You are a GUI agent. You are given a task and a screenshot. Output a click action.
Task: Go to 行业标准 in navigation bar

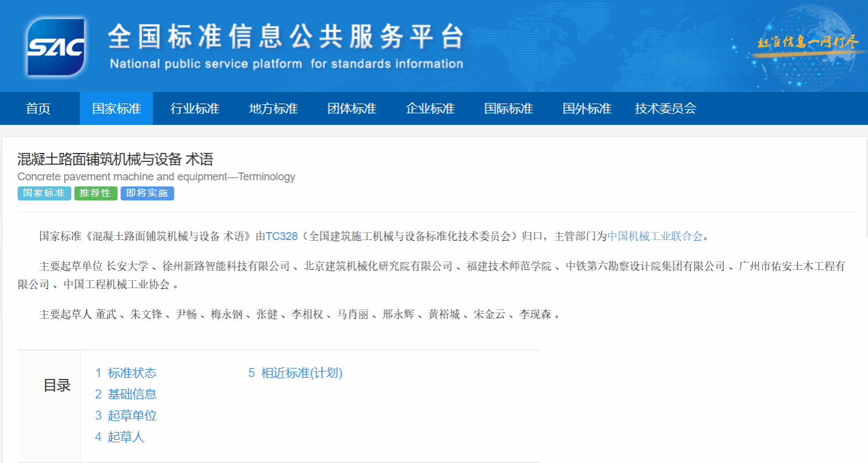195,108
